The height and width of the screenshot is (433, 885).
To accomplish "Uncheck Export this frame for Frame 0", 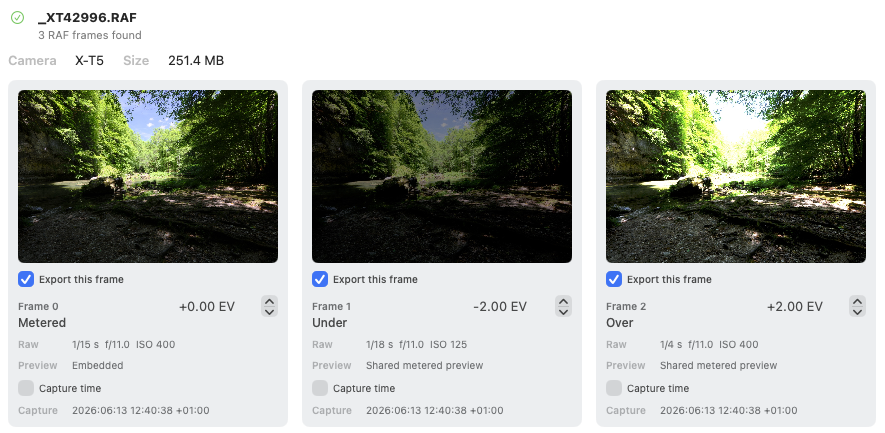I will (26, 279).
